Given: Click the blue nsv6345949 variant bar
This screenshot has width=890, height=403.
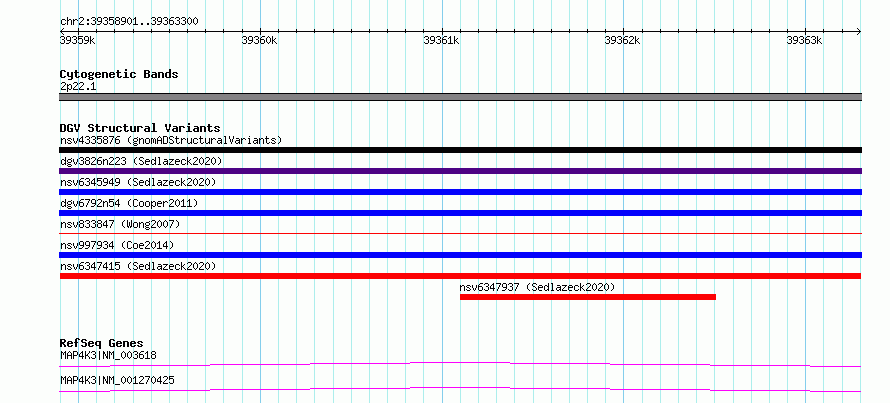Looking at the screenshot, I should 460,192.
